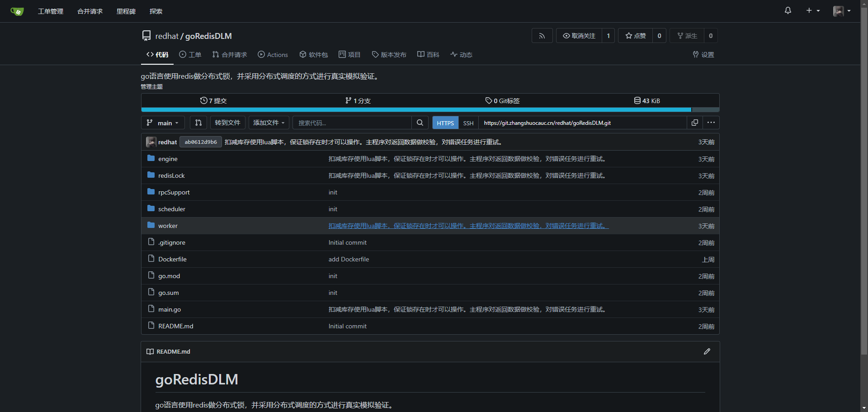Switch to the Actions tab
The height and width of the screenshot is (412, 868).
(273, 55)
